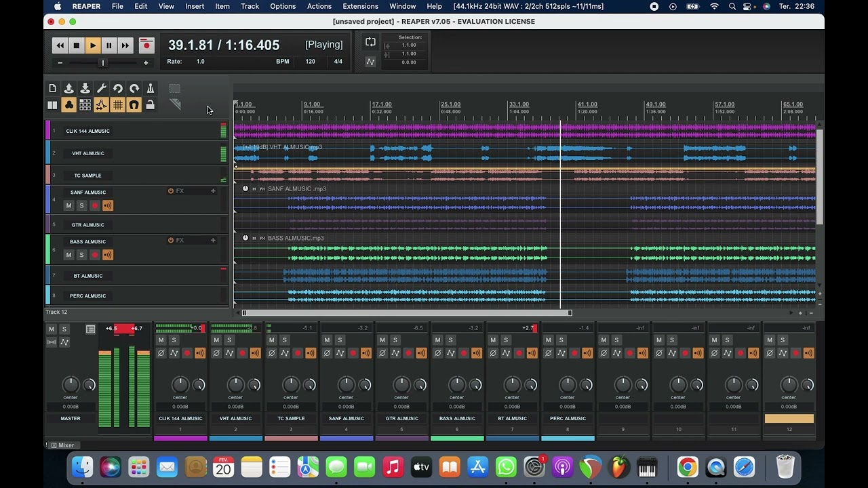Open the Insert menu
The height and width of the screenshot is (488, 868).
[195, 6]
